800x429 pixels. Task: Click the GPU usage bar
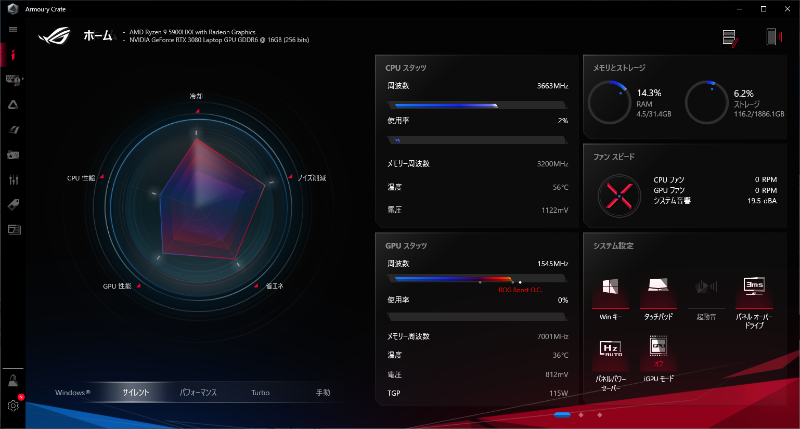(477, 317)
